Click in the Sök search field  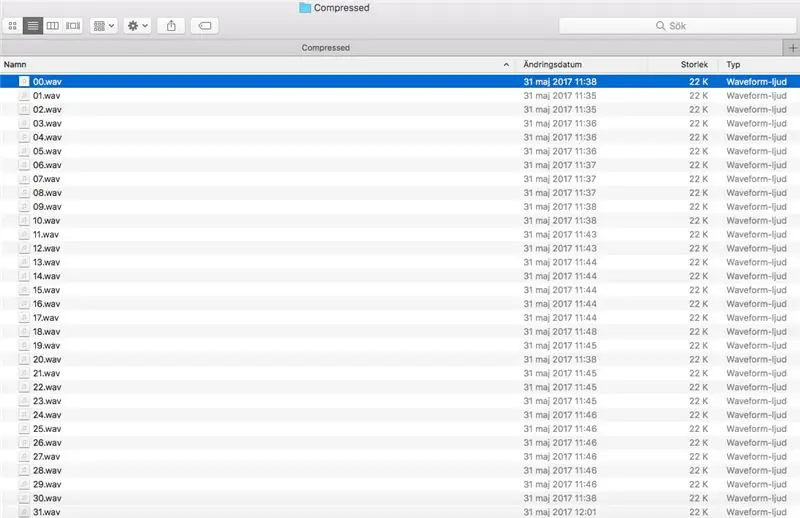pos(678,26)
